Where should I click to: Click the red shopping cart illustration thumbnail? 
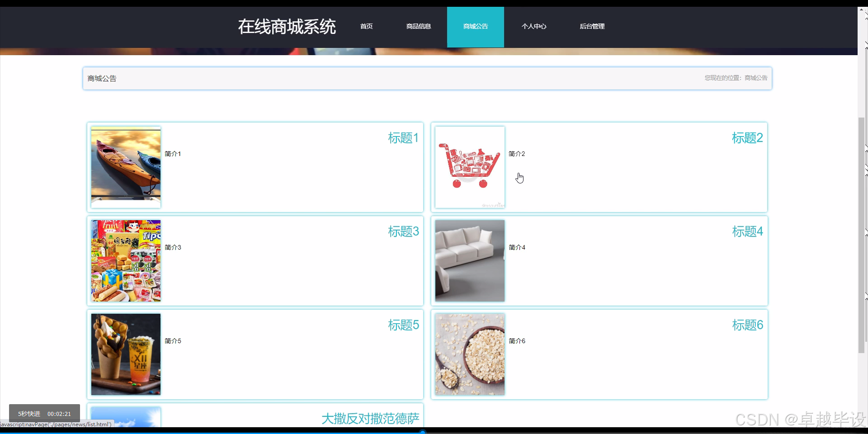point(470,167)
